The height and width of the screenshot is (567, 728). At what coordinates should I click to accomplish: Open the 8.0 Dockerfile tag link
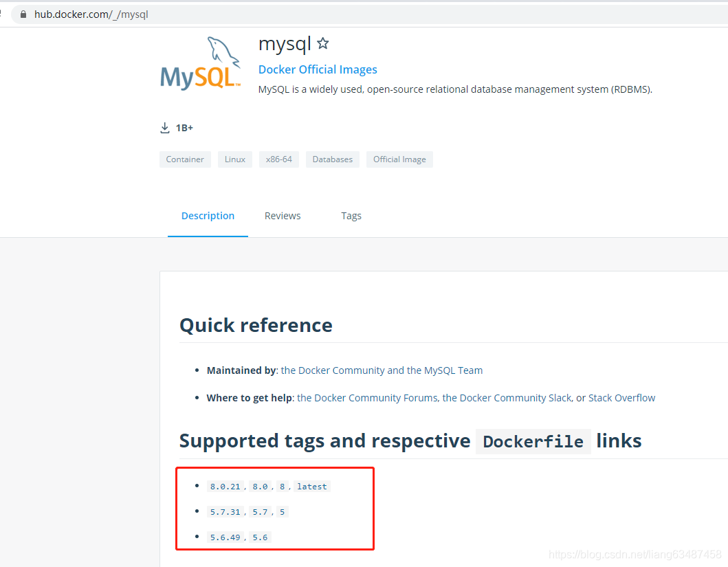pyautogui.click(x=260, y=487)
